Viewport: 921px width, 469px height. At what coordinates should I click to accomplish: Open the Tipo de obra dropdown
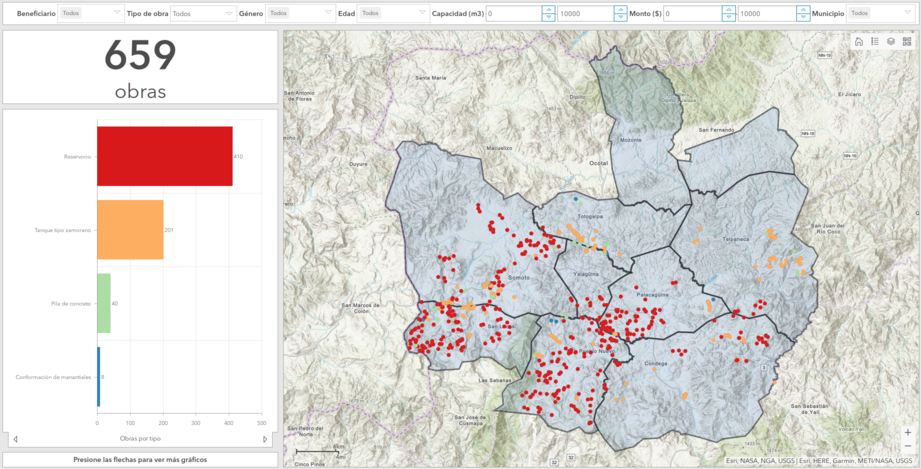coord(202,14)
